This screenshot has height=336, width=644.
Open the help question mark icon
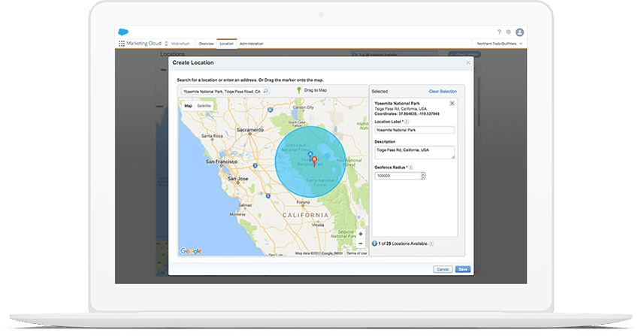(x=499, y=32)
